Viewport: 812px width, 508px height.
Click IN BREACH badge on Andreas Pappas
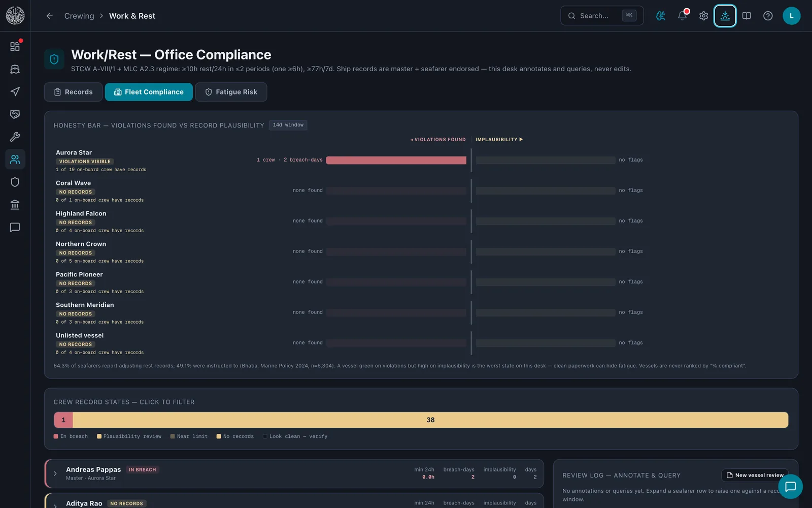(x=142, y=470)
